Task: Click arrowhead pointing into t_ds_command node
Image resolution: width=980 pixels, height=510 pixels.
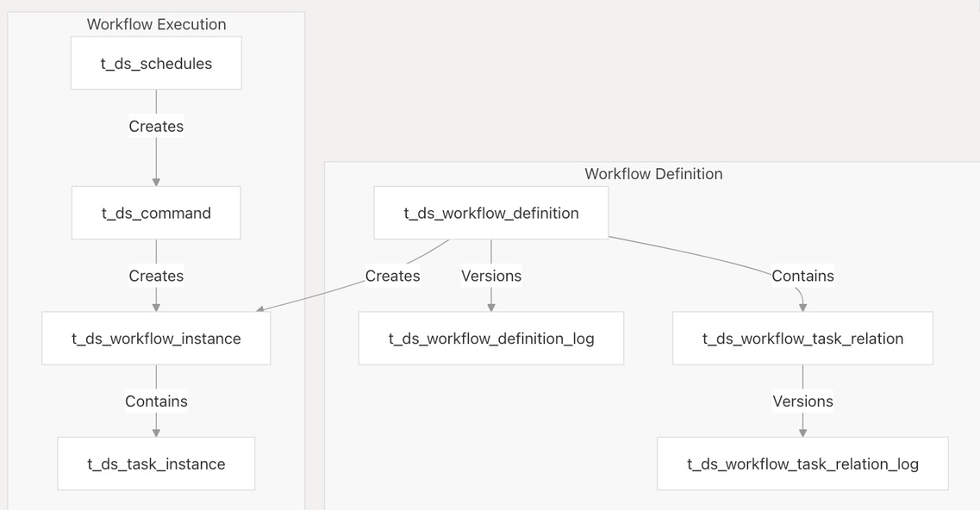Action: [x=156, y=181]
